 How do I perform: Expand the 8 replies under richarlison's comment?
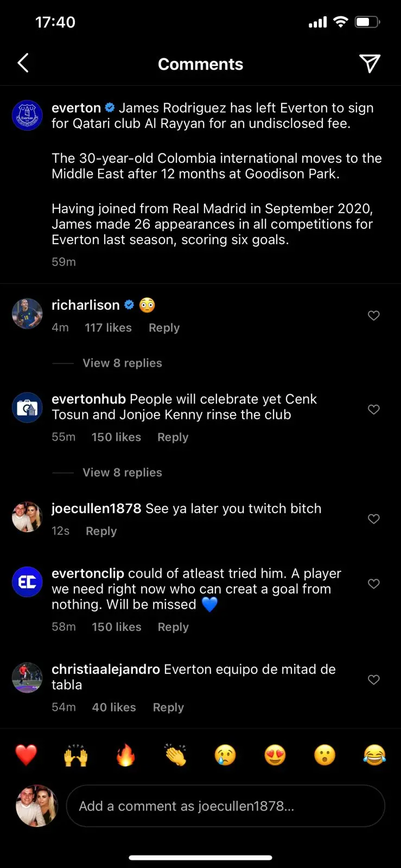[122, 363]
